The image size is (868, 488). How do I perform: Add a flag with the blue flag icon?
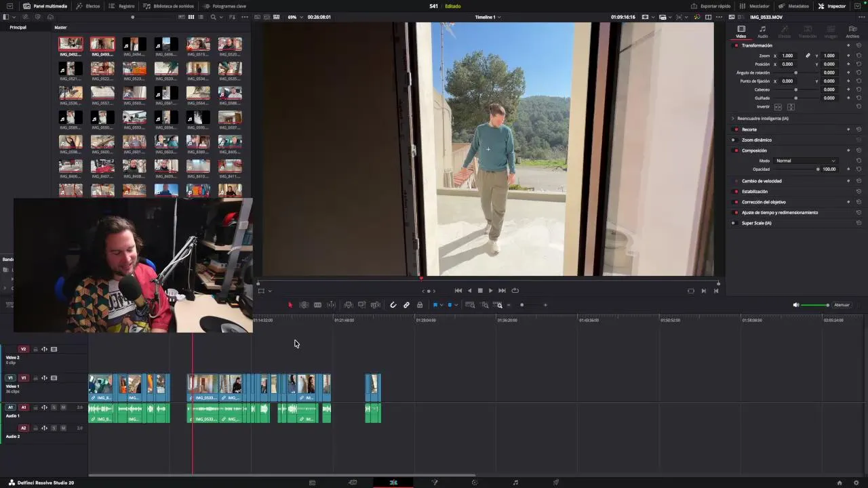[435, 305]
